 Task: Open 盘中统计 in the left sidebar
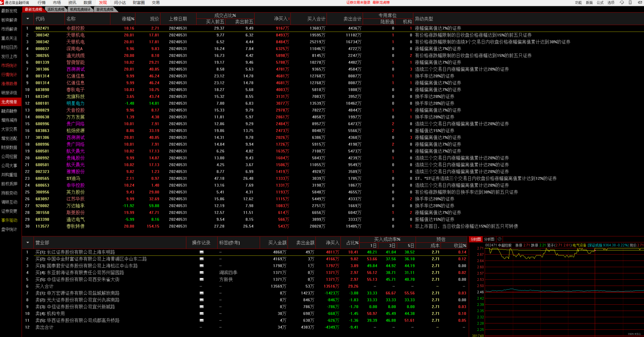coord(9,229)
